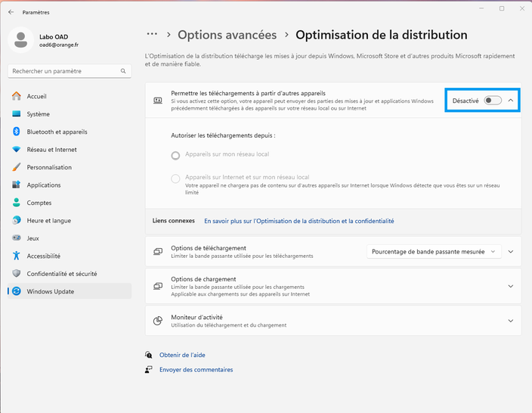Image resolution: width=532 pixels, height=413 pixels.
Task: Collapse the downloads from other devices section chevron
Action: tap(511, 101)
